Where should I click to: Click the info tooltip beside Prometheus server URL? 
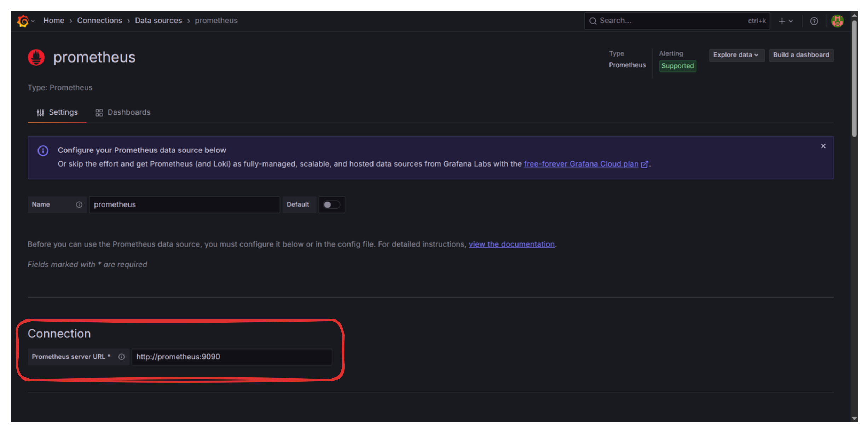121,357
